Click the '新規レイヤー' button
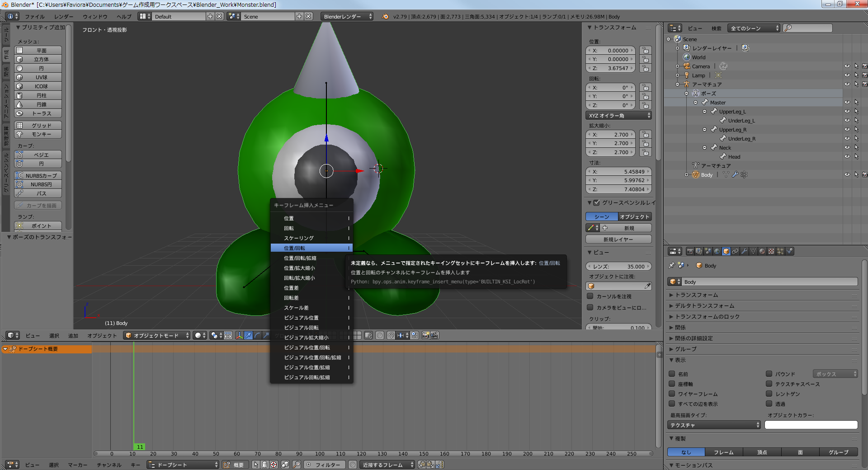The width and height of the screenshot is (868, 470). (x=618, y=239)
